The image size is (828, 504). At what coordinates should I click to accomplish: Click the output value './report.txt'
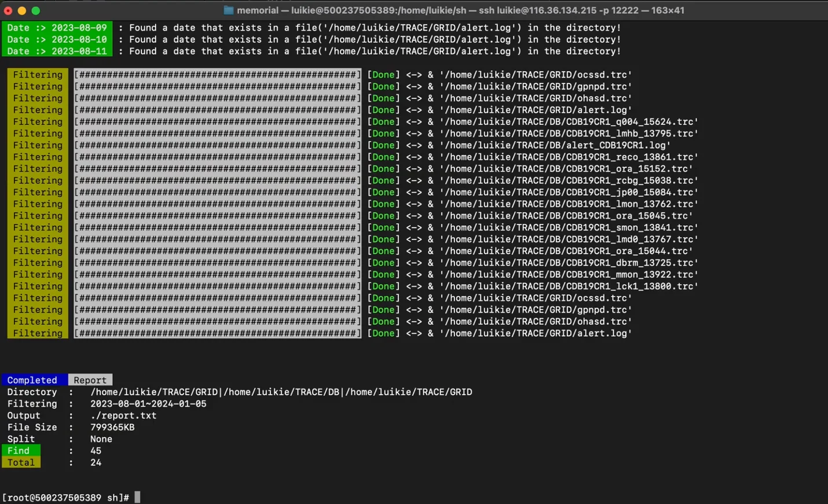coord(123,415)
